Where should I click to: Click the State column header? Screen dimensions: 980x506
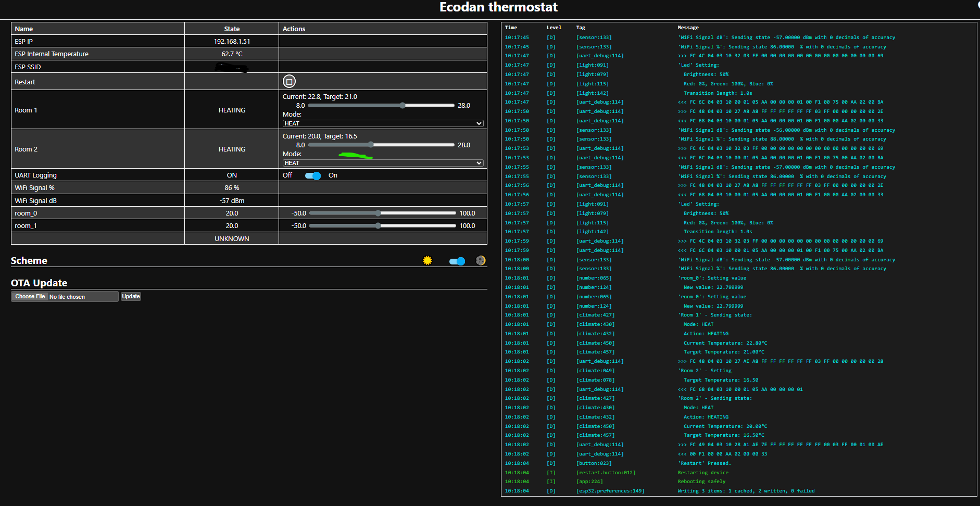[x=232, y=29]
